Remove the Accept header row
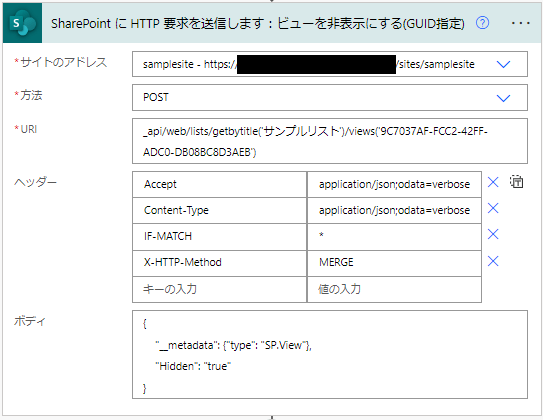Screen dimensions: 543x420 click(x=493, y=182)
